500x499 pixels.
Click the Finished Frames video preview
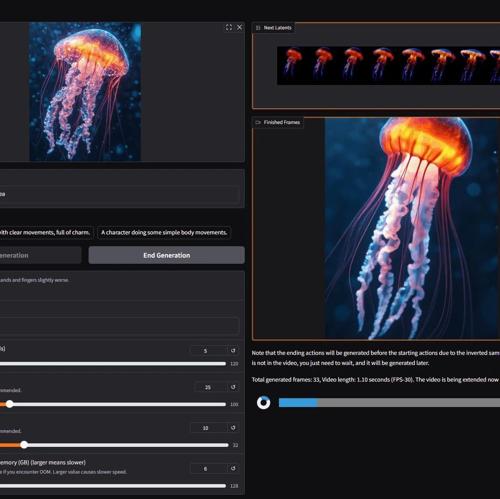point(412,228)
